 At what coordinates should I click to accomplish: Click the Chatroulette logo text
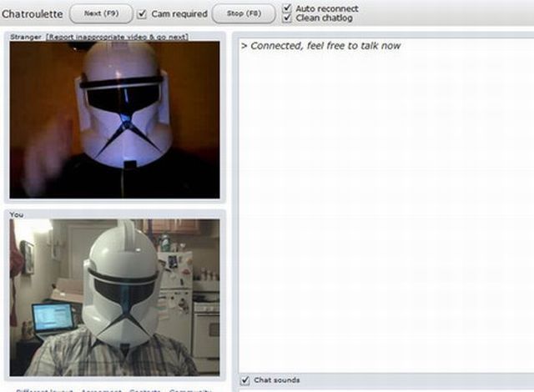pyautogui.click(x=33, y=14)
